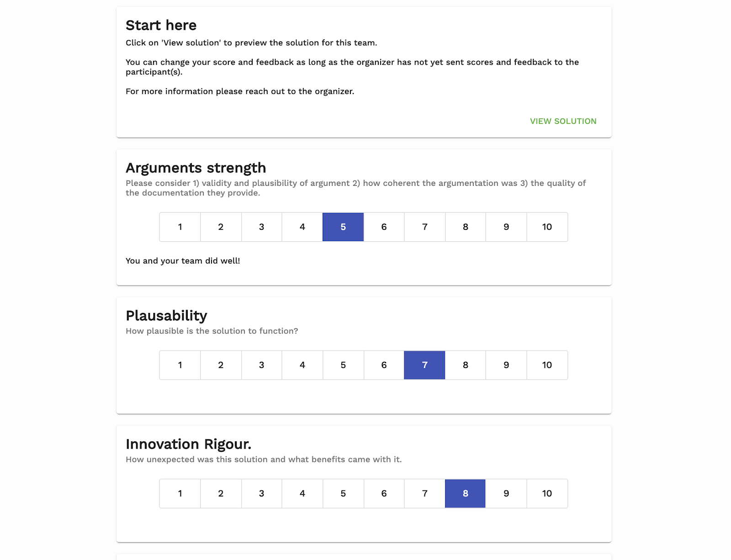Image resolution: width=731 pixels, height=560 pixels.
Task: Set Arguments strength score to 3
Action: 261,227
